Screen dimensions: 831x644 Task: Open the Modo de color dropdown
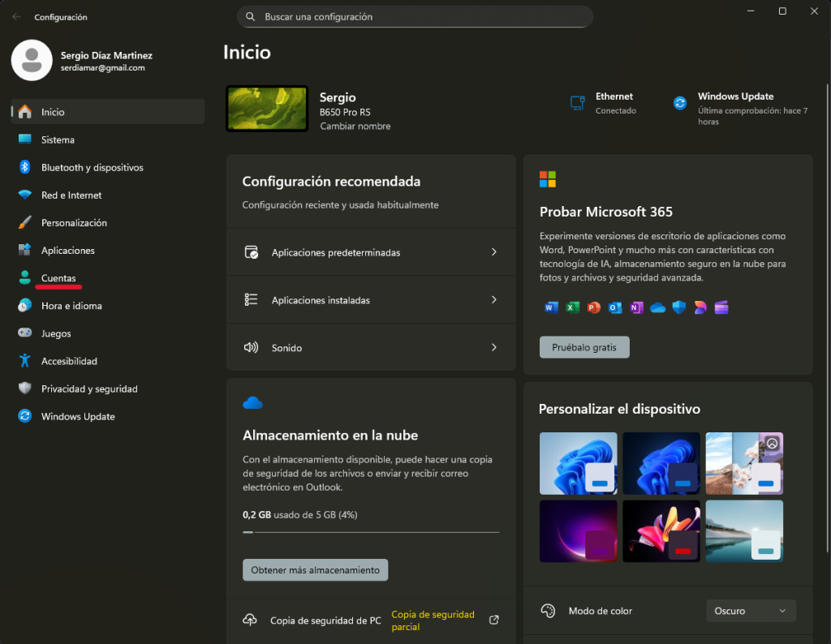click(x=751, y=611)
